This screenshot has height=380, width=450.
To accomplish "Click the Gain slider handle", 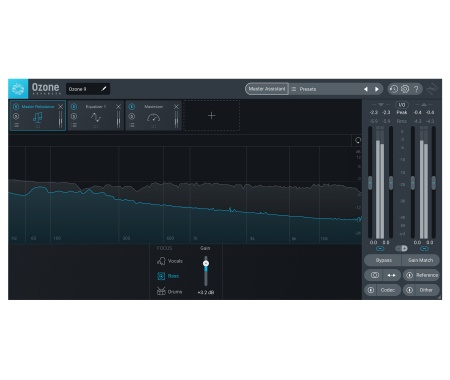I will coord(206,263).
